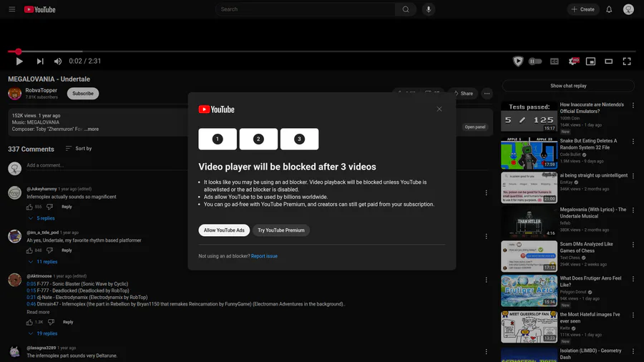Switch to theater mode
The width and height of the screenshot is (644, 362).
point(609,61)
